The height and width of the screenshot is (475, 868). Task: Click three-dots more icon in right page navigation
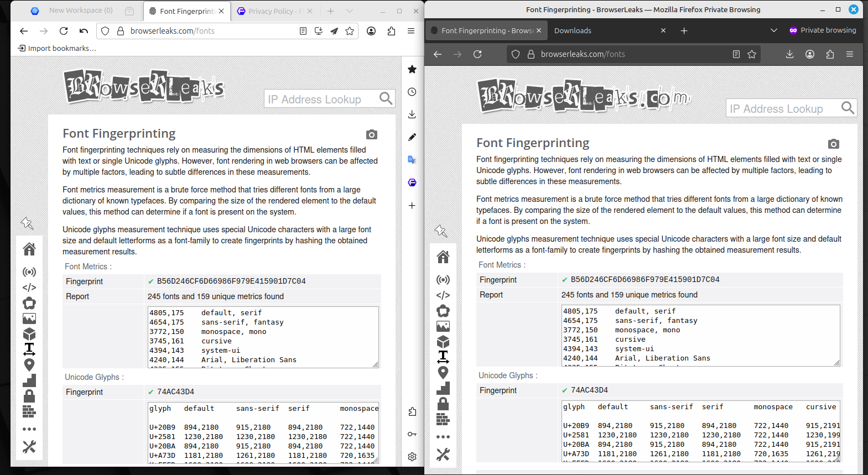[x=443, y=437]
